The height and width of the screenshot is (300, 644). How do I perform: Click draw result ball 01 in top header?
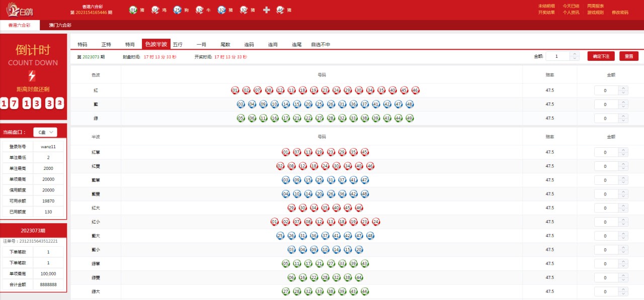tap(133, 10)
